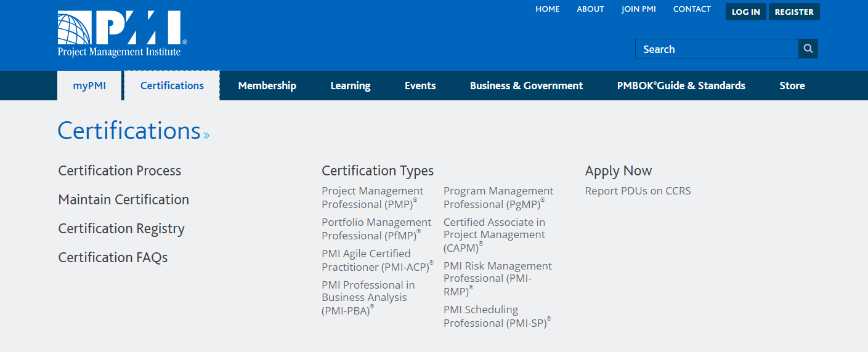Click the large Certifications heading
868x352 pixels.
point(129,131)
